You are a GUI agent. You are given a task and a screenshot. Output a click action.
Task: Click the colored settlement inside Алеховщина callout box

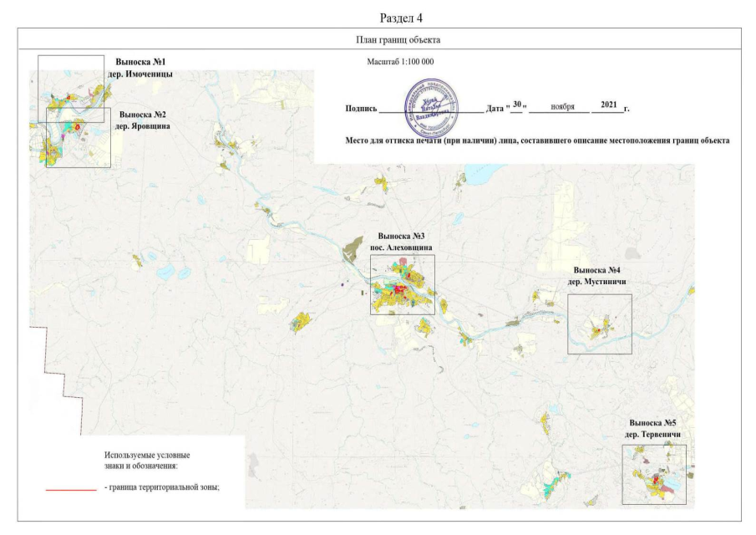(399, 288)
